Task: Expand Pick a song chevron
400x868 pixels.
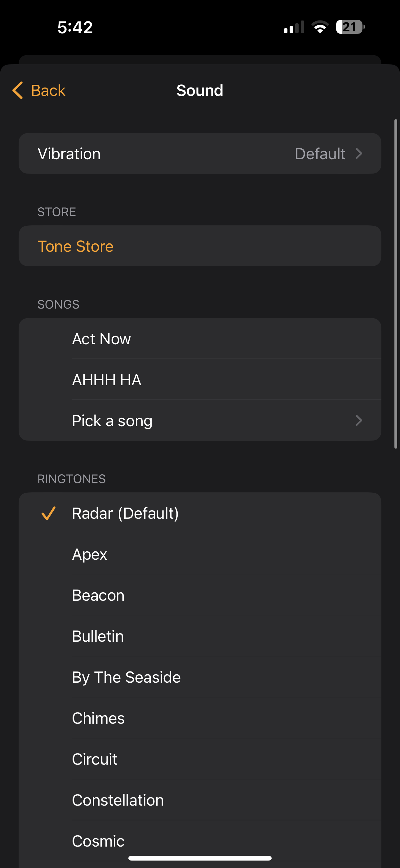Action: click(x=359, y=421)
